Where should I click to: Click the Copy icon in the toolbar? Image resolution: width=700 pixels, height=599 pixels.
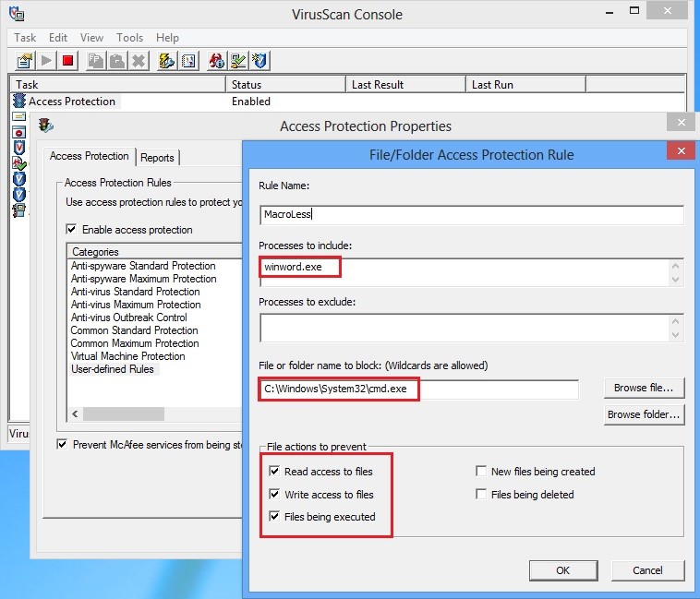point(96,61)
